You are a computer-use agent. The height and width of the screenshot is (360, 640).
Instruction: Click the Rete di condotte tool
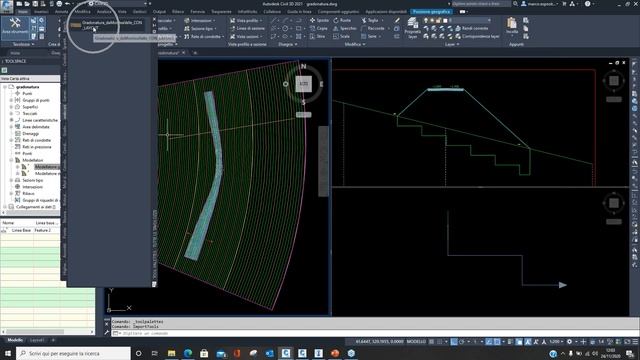pos(203,37)
